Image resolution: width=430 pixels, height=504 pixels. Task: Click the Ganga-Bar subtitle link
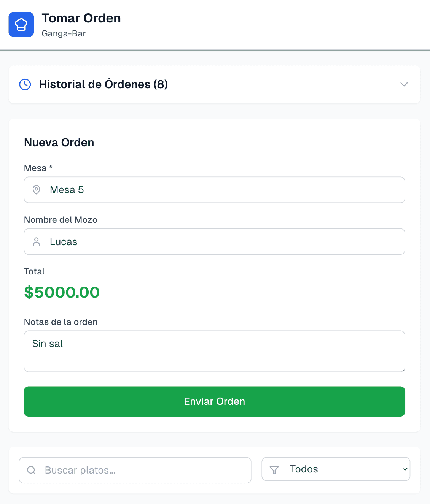pos(63,33)
